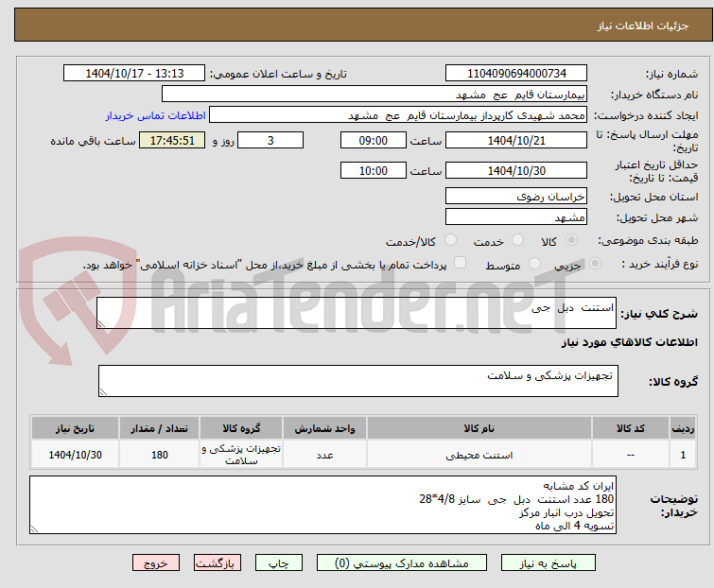Click the deadline time field 09:00
Viewport: 714px width, 588px height.
coord(373,140)
